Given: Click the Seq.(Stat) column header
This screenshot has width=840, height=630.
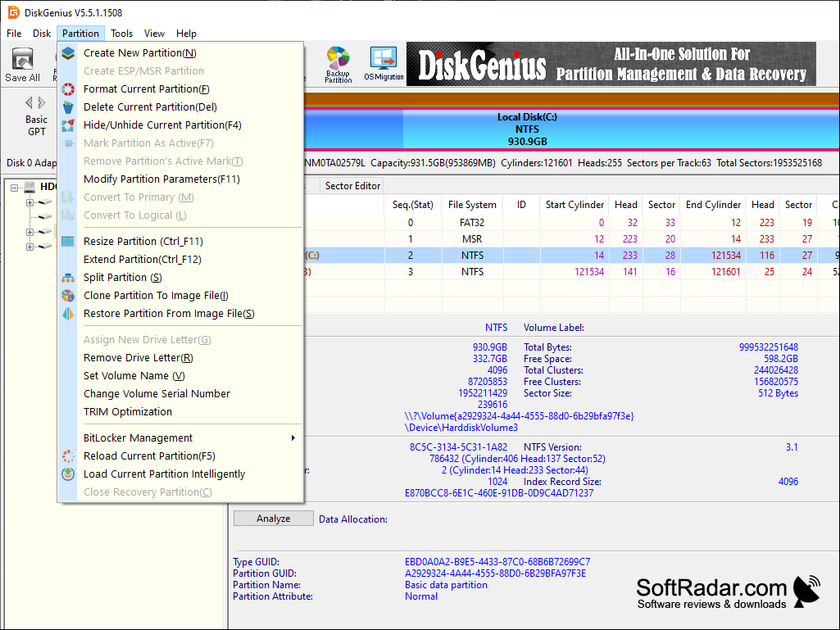Looking at the screenshot, I should (x=412, y=205).
